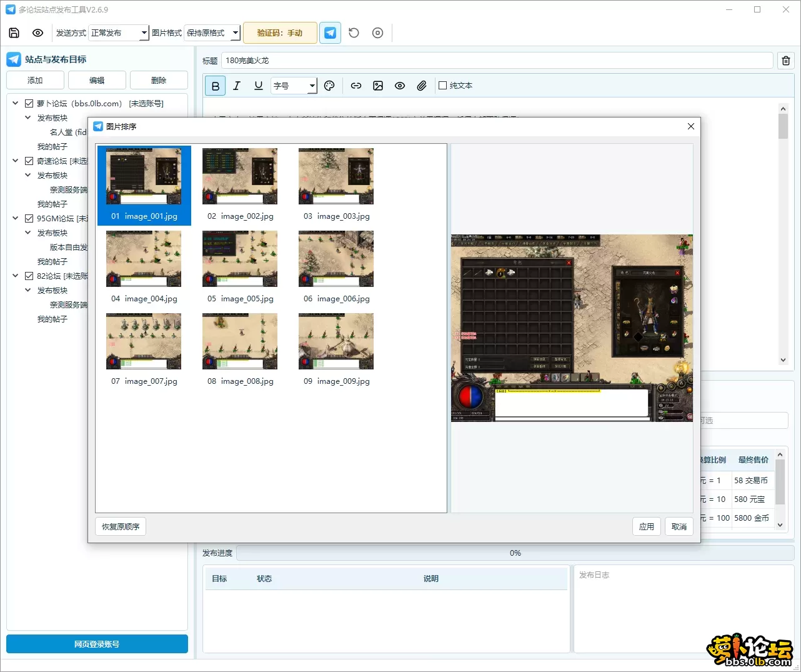Select thumbnail 05 image_005.jpg

click(240, 267)
